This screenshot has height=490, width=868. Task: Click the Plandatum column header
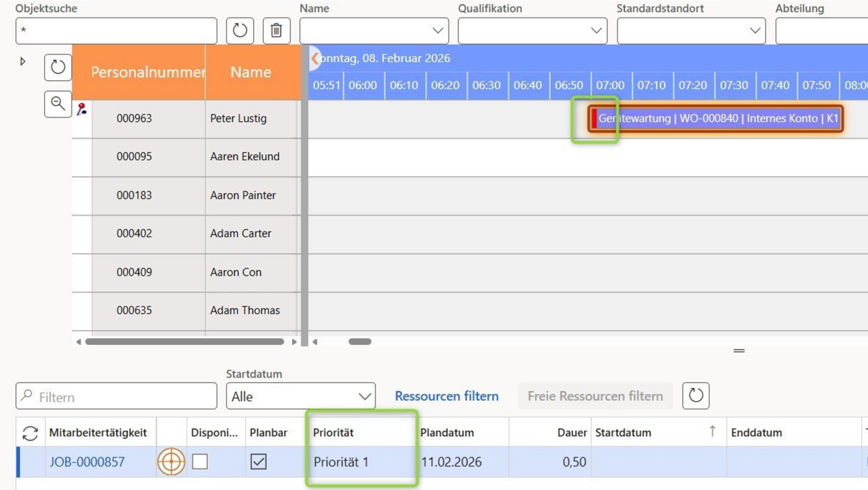click(x=447, y=433)
